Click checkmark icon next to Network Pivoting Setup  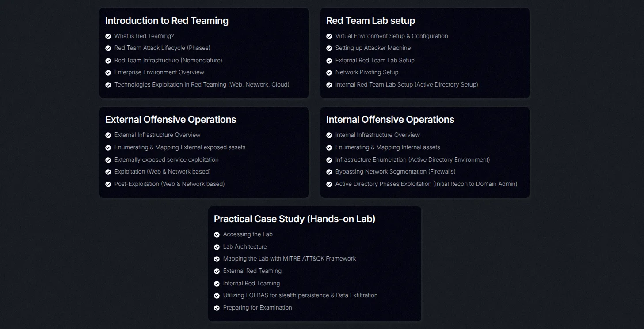coord(329,72)
